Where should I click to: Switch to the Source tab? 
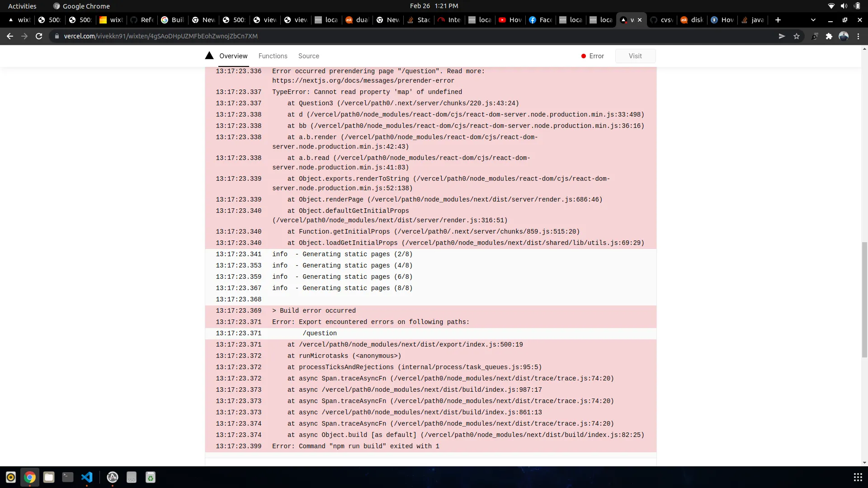click(x=308, y=56)
